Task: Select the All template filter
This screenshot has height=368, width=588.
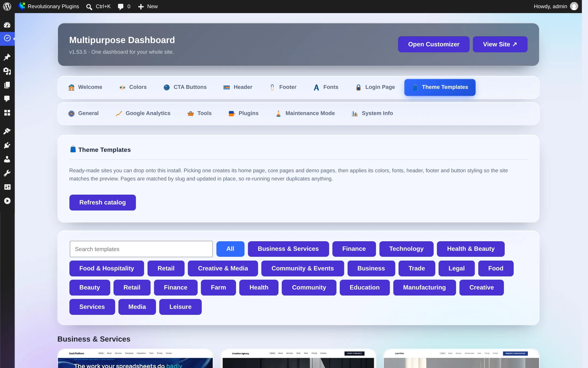Action: 230,249
